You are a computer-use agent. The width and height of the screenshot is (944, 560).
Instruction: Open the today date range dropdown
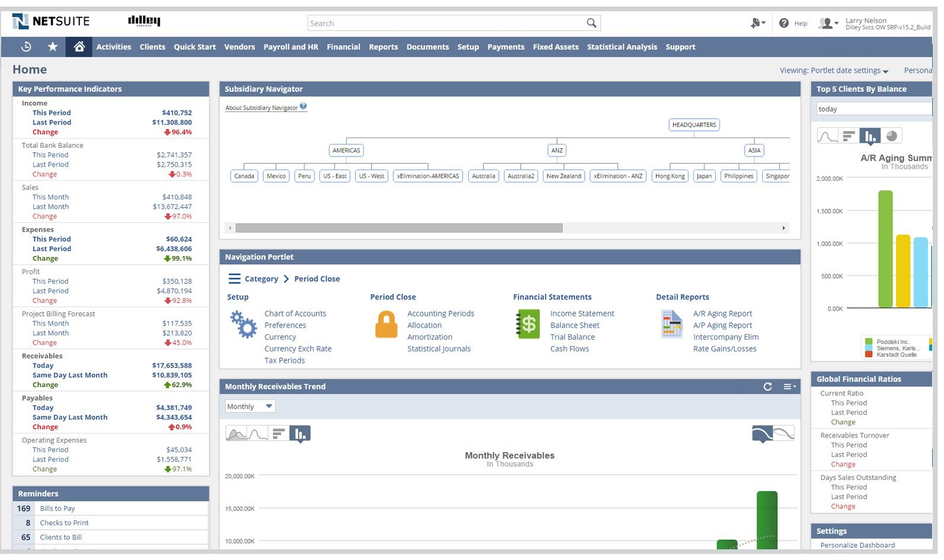[874, 109]
